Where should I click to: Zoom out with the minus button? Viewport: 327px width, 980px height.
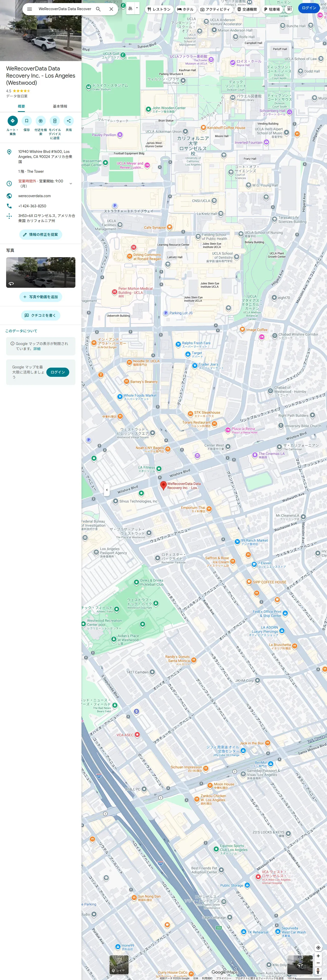tap(318, 963)
